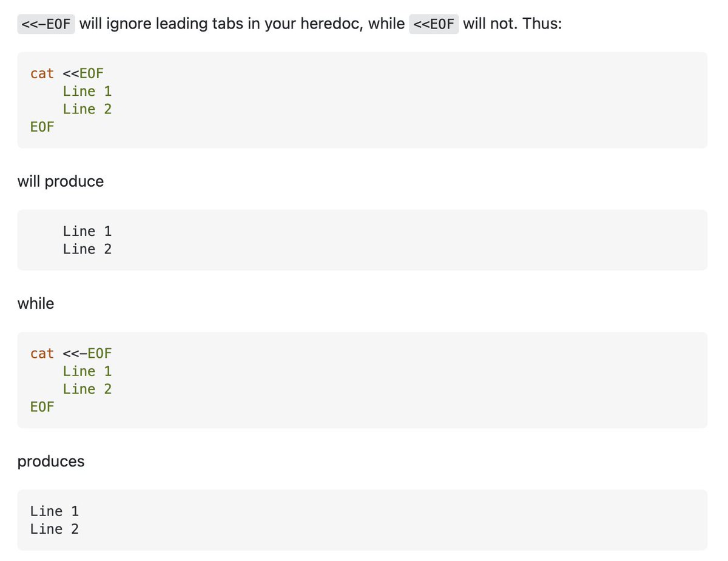The height and width of the screenshot is (561, 728).
Task: Click the <<EOF operator in first code block
Action: click(83, 73)
